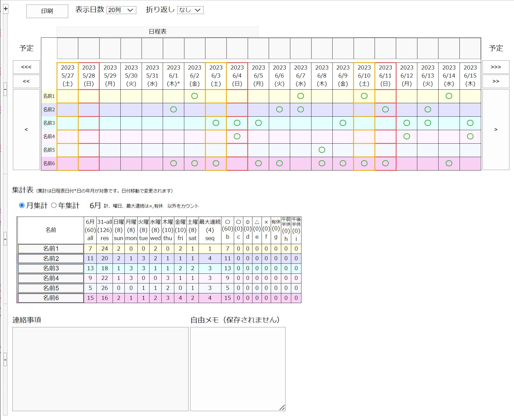Select the 月集計 radio button
Screen dimensions: 514x420
[22, 206]
